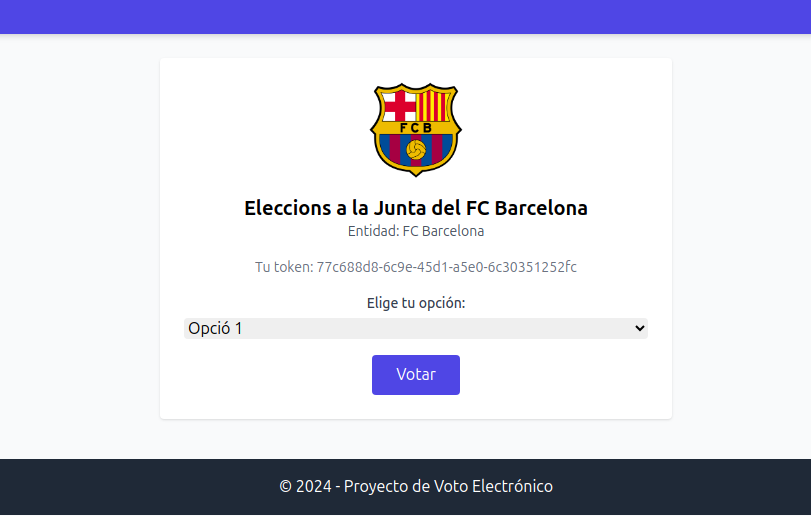Select the 'Opció 1' text in combo box

click(215, 329)
